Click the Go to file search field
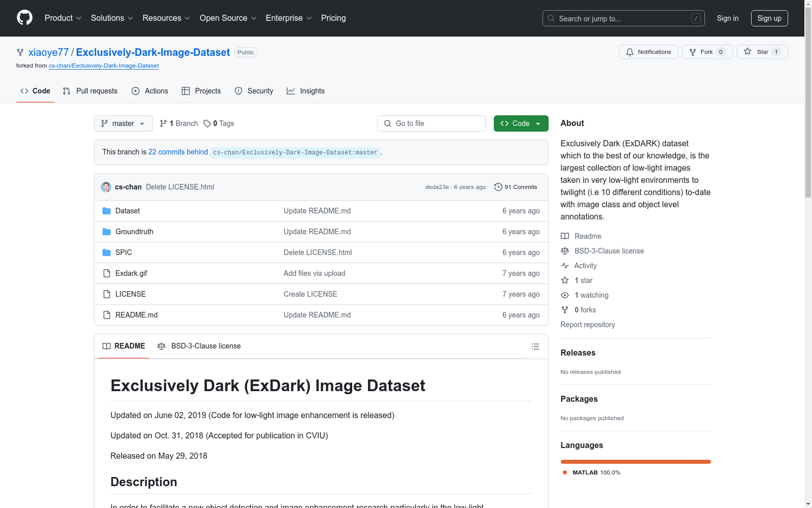 [x=431, y=123]
